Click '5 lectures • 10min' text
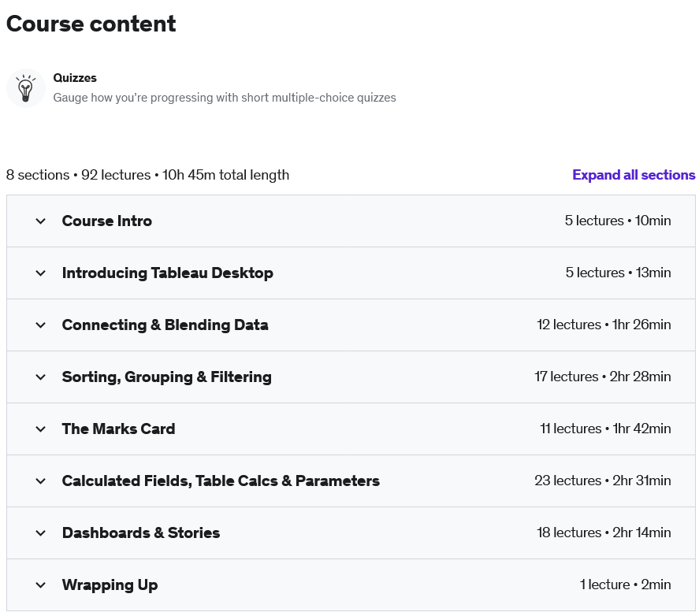The height and width of the screenshot is (616, 699). (618, 221)
